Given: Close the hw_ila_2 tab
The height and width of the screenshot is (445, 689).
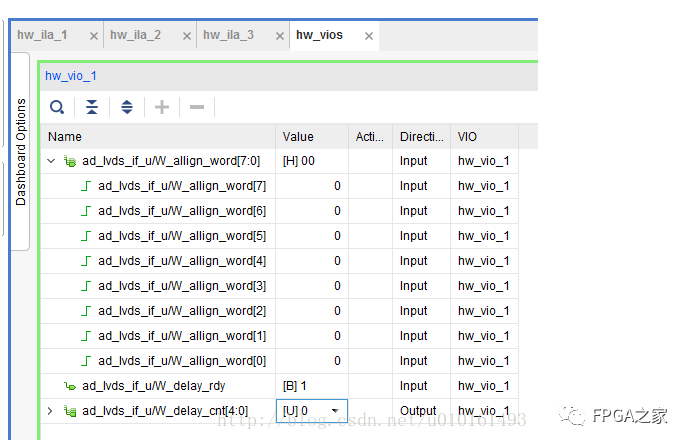Looking at the screenshot, I should click(187, 36).
